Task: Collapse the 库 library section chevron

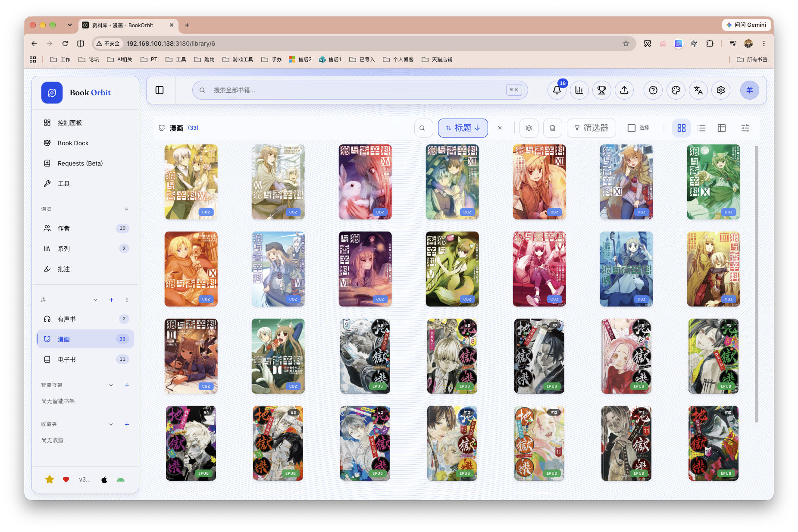Action: click(95, 300)
